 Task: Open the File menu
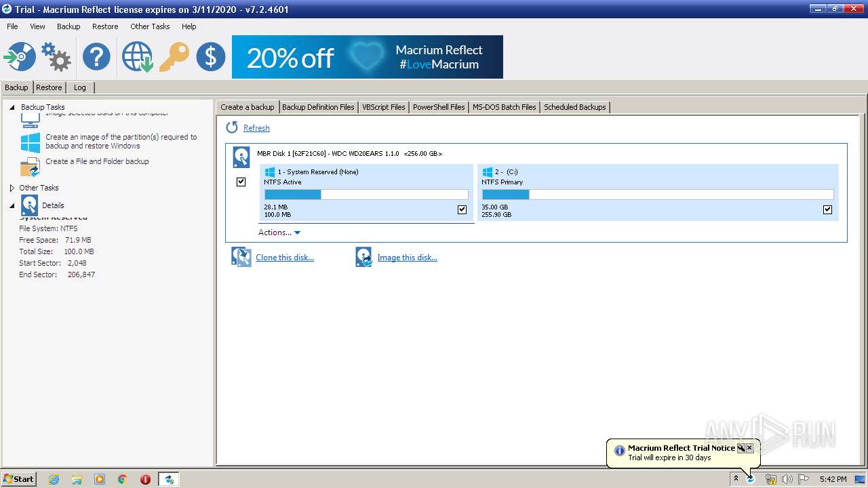(x=12, y=26)
